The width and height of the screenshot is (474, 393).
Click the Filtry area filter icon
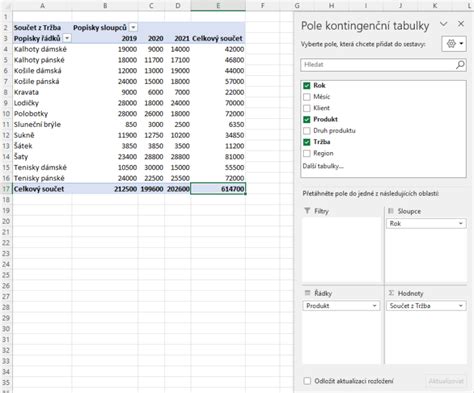(x=307, y=211)
